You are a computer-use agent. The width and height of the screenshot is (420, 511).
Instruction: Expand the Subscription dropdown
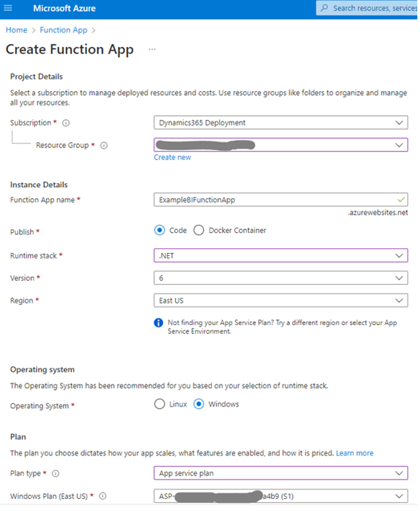coord(281,123)
